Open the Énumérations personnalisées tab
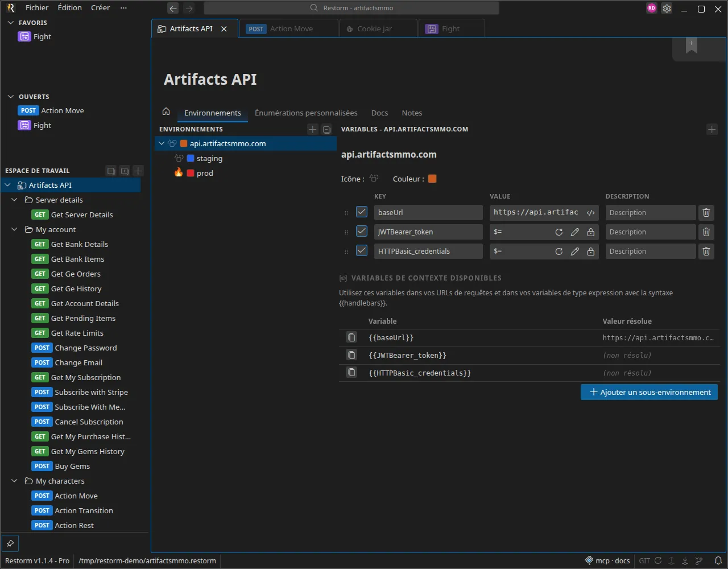This screenshot has height=569, width=728. (306, 113)
